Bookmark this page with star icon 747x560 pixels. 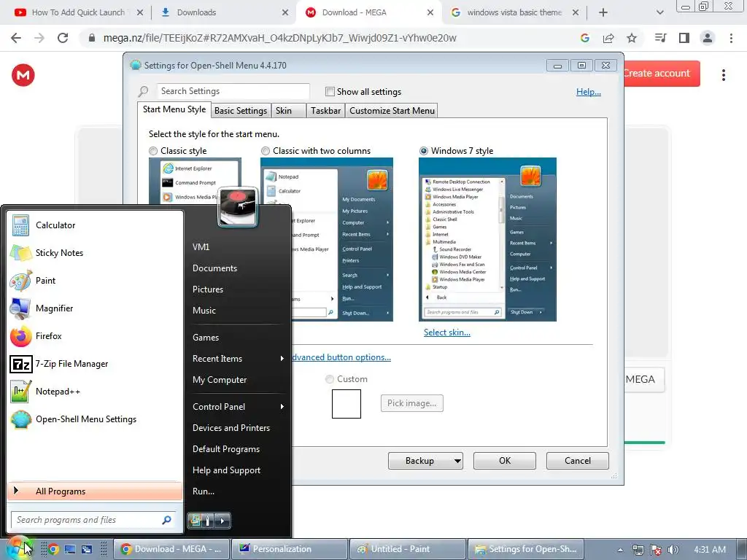pos(632,38)
